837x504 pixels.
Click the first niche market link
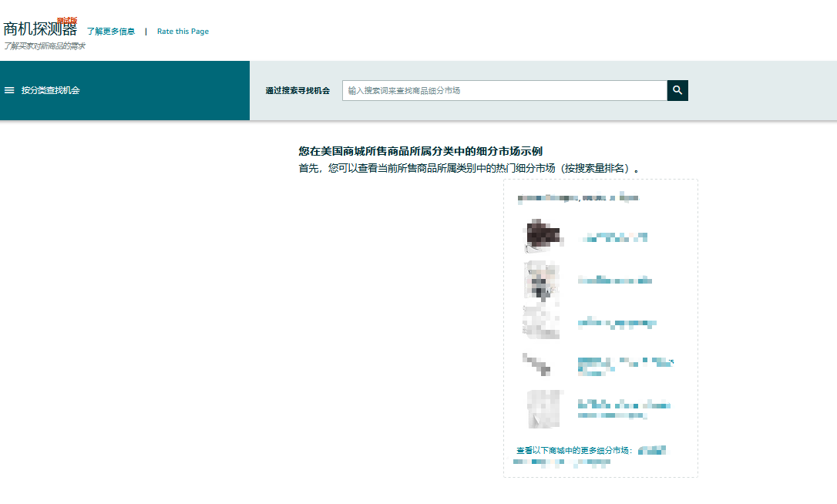tap(614, 237)
